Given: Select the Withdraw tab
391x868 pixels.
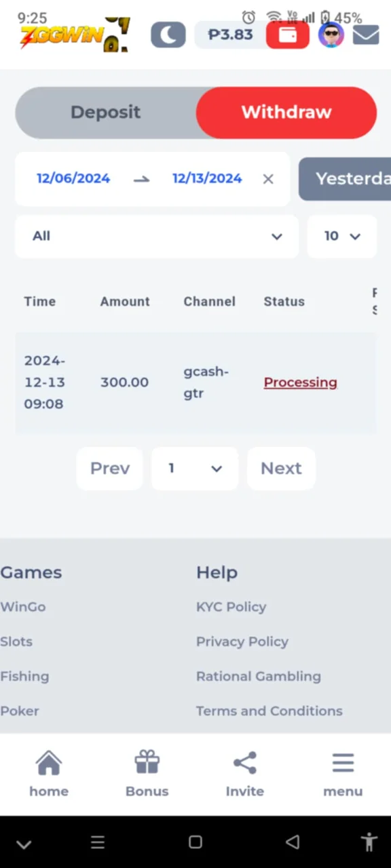Looking at the screenshot, I should [286, 113].
